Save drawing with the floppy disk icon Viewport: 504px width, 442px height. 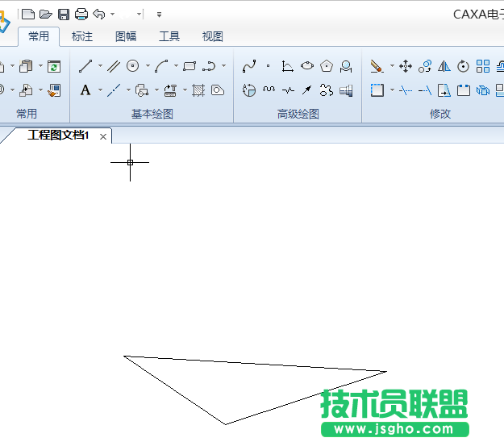[64, 15]
